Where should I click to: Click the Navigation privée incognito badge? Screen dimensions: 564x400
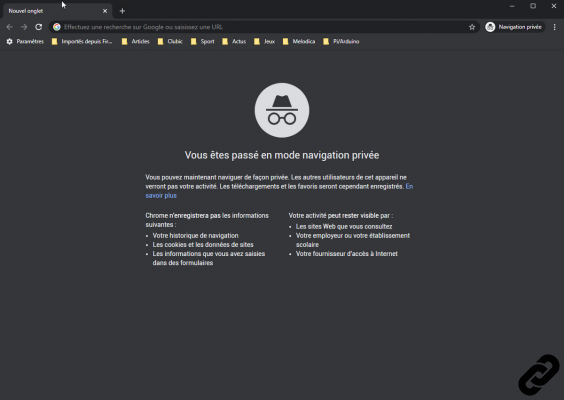[514, 27]
